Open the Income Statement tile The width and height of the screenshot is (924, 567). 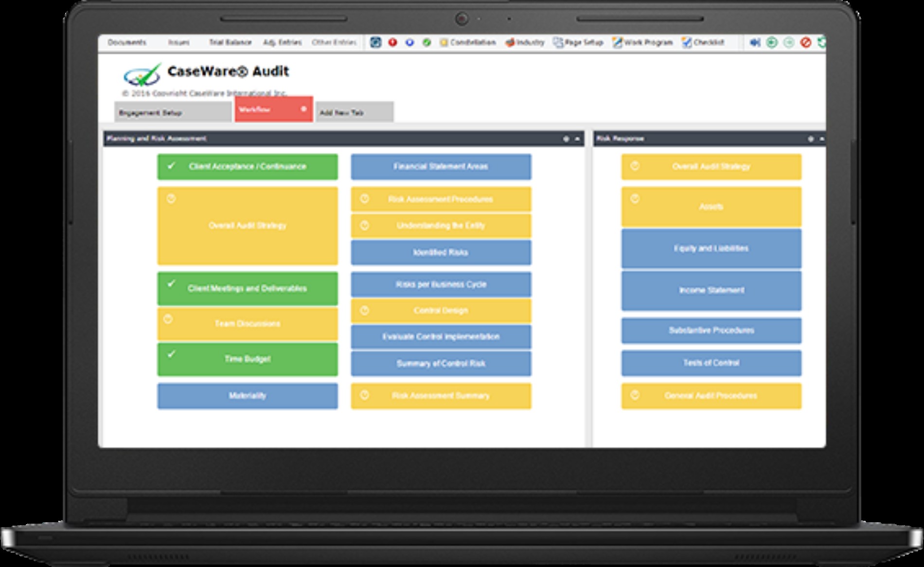tap(711, 291)
